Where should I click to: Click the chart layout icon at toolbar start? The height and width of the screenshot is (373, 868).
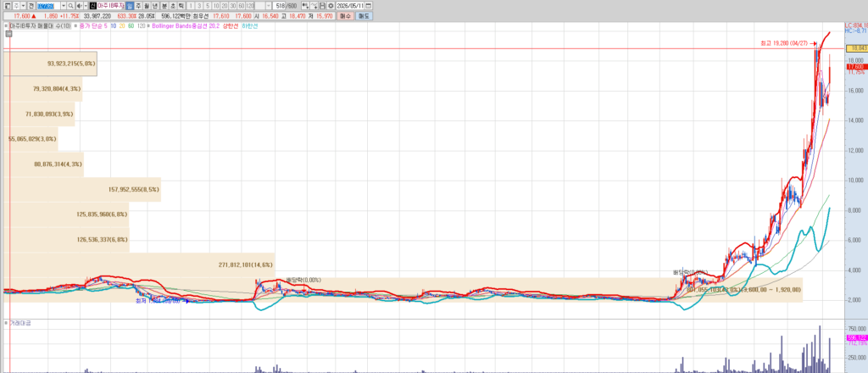(x=7, y=6)
